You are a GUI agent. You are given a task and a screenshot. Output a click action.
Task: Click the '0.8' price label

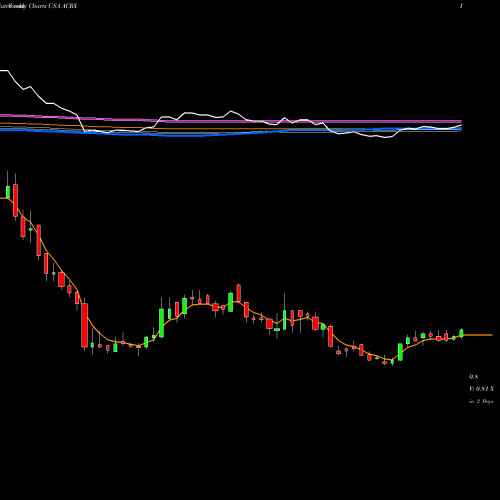(x=473, y=377)
